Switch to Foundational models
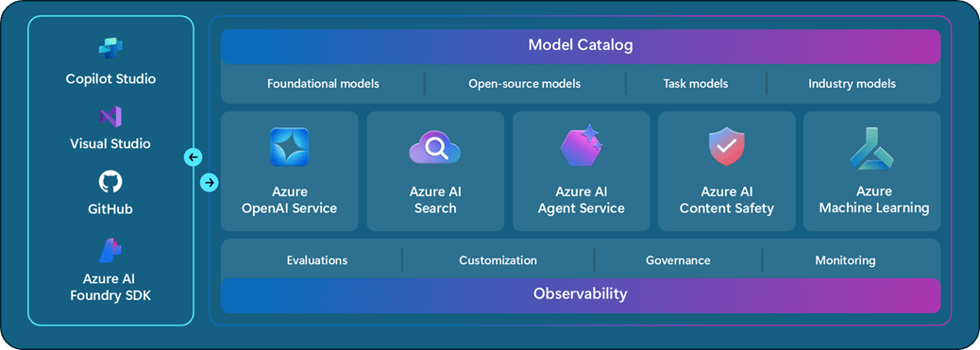The width and height of the screenshot is (980, 350). (323, 83)
